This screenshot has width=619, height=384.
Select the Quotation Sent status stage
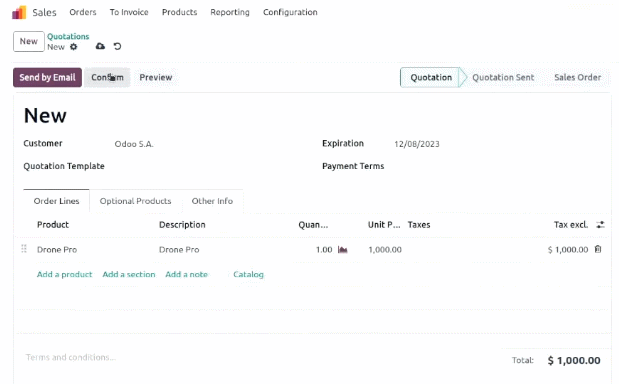coord(503,77)
